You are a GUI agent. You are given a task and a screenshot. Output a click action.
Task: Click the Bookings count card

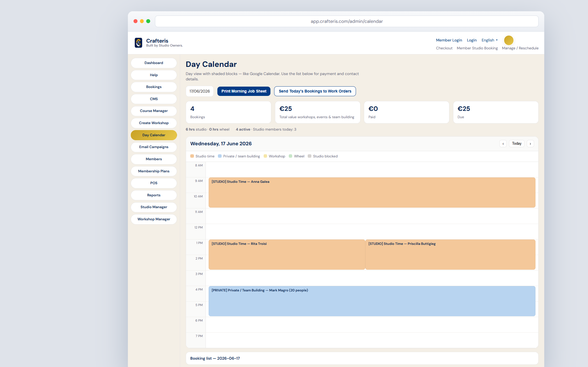tap(228, 112)
